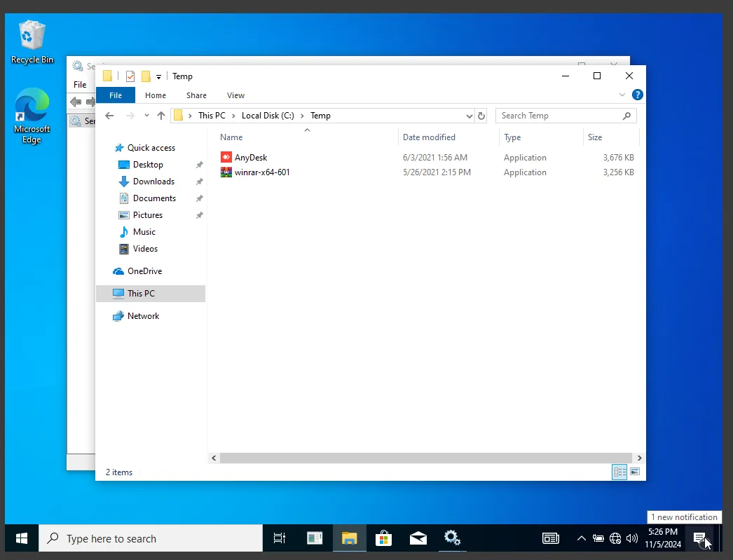
Task: Open Windows Start menu
Action: pyautogui.click(x=22, y=538)
